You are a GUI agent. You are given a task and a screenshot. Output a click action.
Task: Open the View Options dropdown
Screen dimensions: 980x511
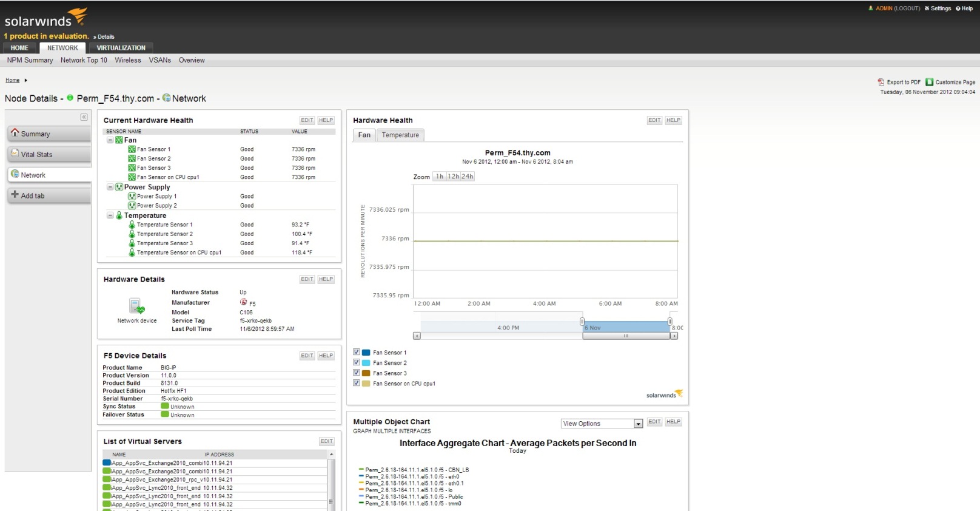(x=638, y=424)
